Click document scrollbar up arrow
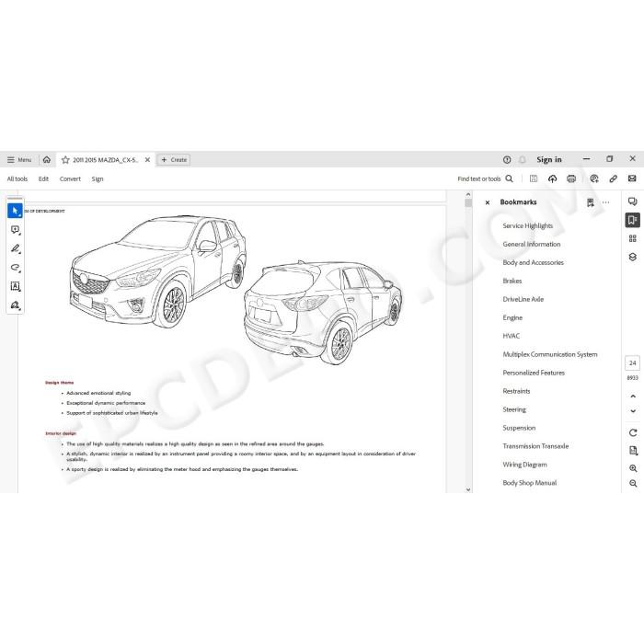Screen dimensions: 644x644 coord(468,195)
